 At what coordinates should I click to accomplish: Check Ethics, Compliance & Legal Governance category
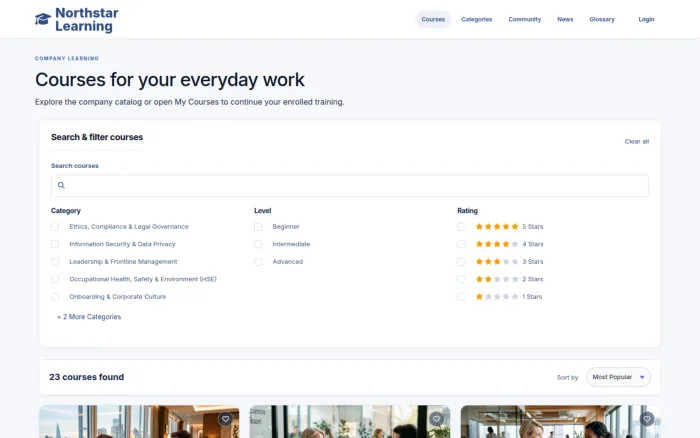point(55,227)
